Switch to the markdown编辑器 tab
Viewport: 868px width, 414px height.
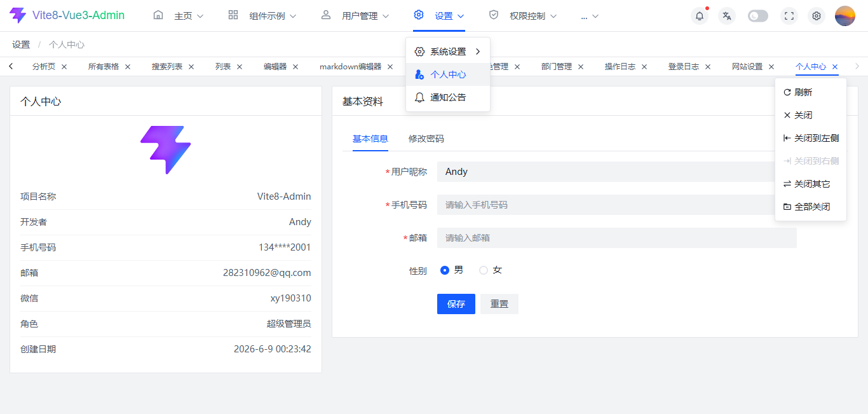[x=351, y=67]
